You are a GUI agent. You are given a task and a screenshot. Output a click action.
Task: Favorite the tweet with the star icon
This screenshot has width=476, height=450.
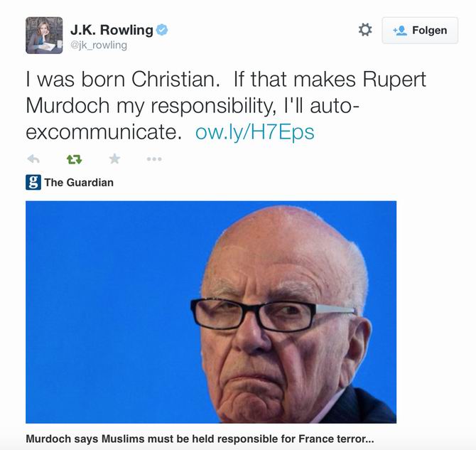pos(115,159)
